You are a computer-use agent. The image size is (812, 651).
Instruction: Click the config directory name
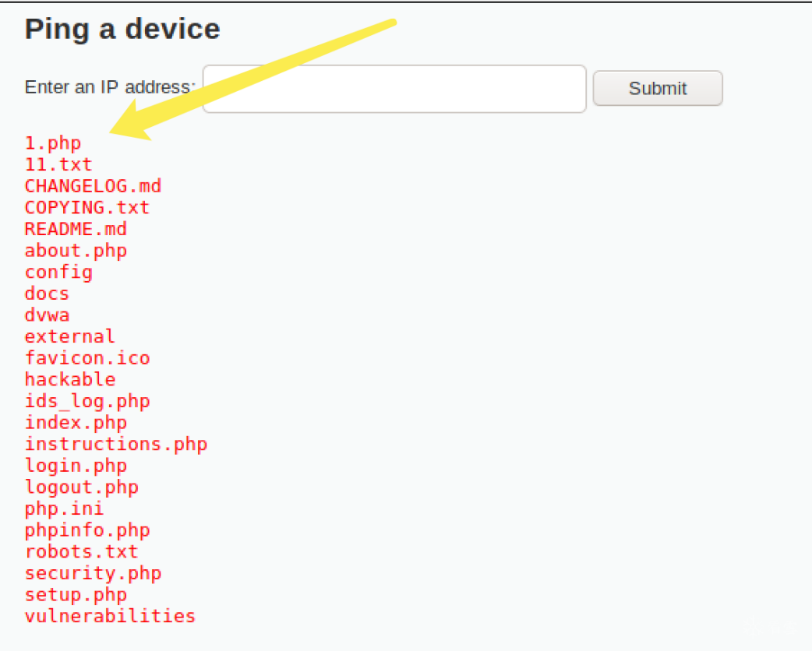tap(58, 273)
